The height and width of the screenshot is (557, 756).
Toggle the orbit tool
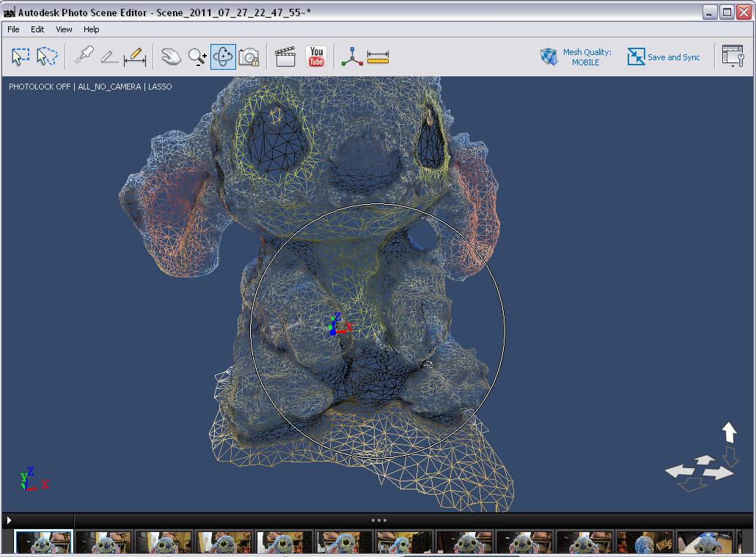tap(223, 57)
